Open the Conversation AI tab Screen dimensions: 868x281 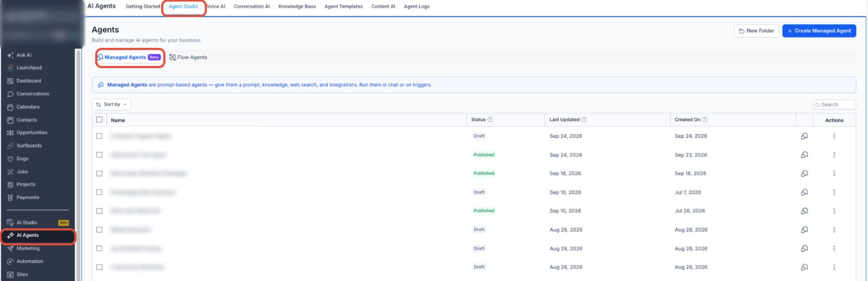point(251,7)
